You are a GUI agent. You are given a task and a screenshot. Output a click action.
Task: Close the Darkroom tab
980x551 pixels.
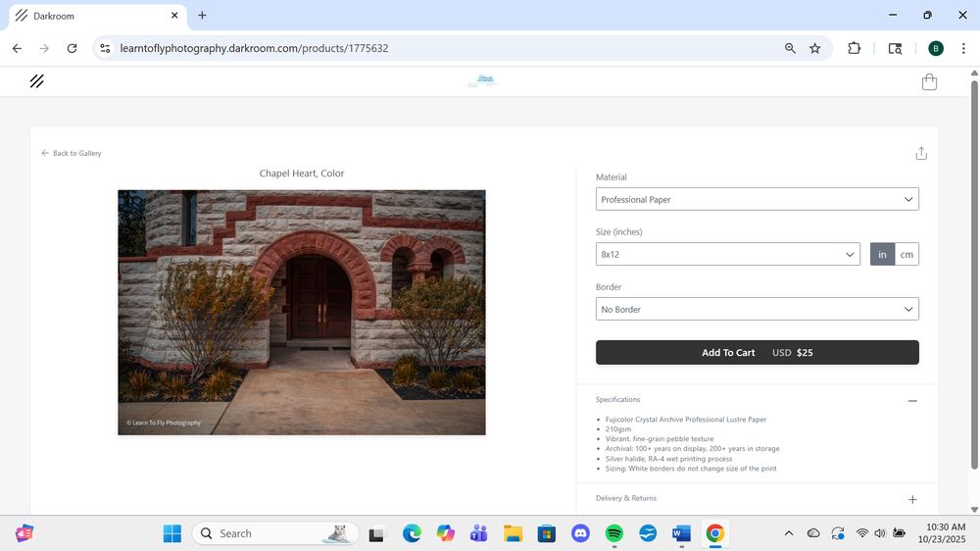tap(174, 15)
